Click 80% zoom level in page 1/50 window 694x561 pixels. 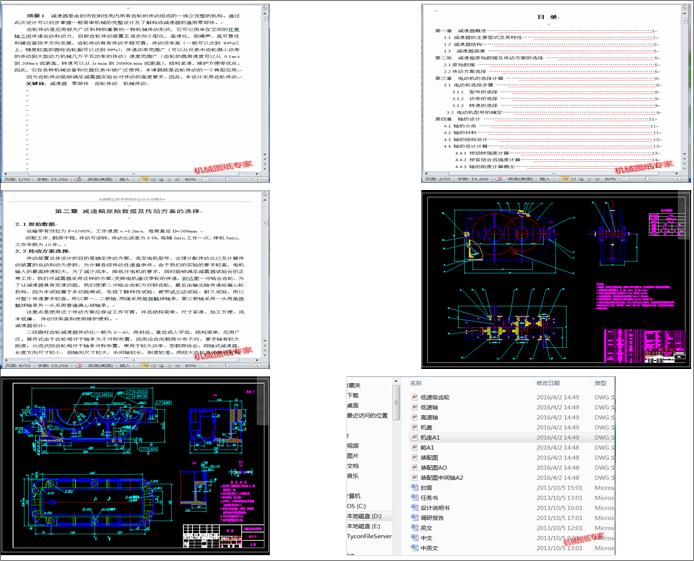[190, 179]
